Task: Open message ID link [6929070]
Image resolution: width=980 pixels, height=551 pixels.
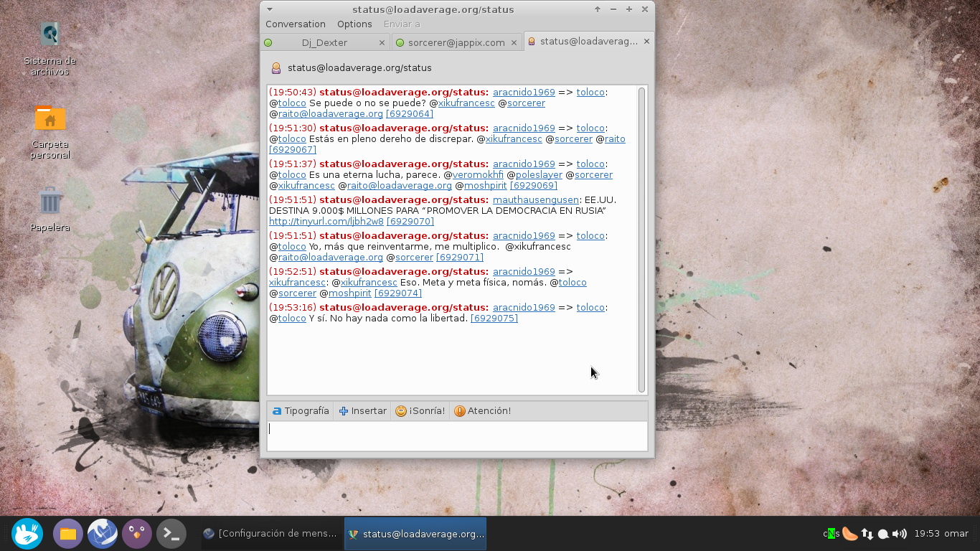Action: point(410,222)
